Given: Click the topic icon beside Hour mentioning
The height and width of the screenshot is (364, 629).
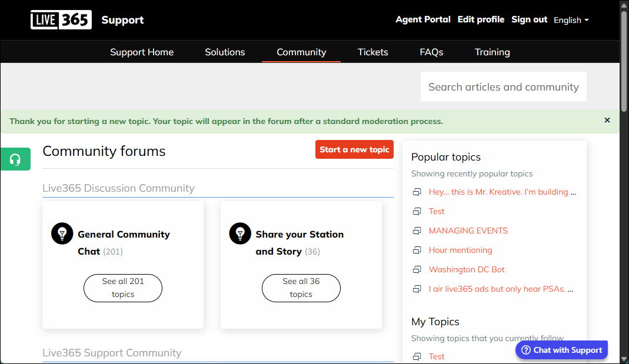Looking at the screenshot, I should point(417,250).
